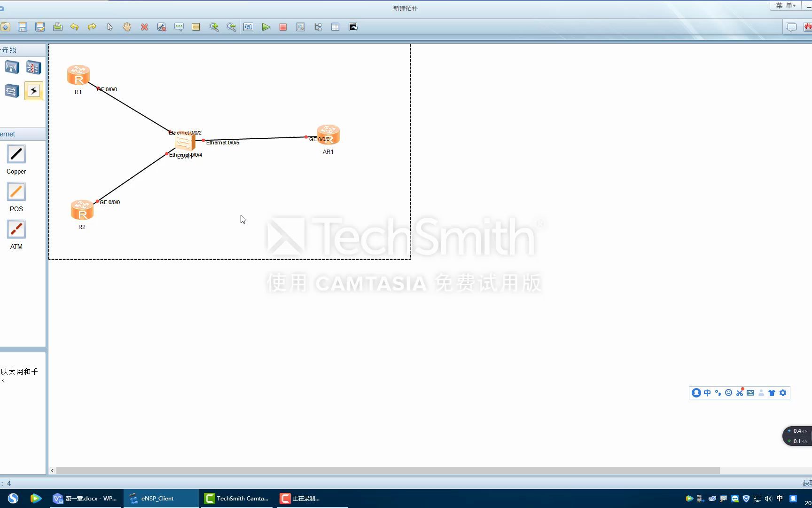This screenshot has width=812, height=508.
Task: Open emoji panel on IME toolbar
Action: point(728,393)
